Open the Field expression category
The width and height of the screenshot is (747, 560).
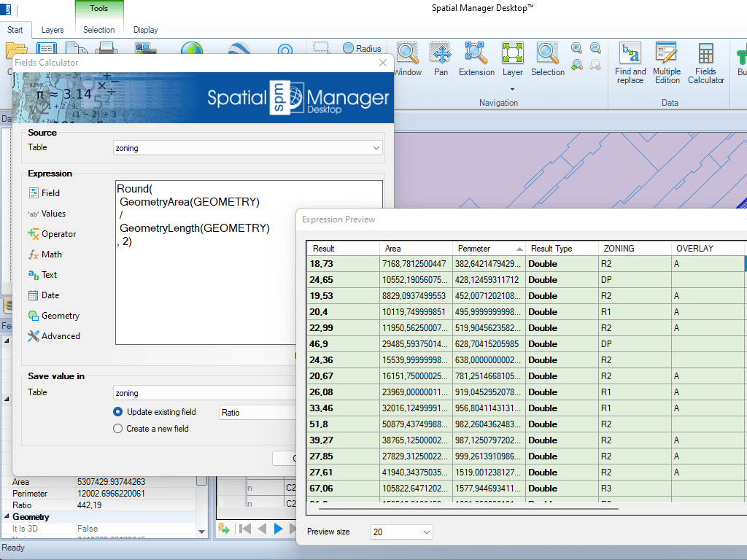pyautogui.click(x=44, y=192)
